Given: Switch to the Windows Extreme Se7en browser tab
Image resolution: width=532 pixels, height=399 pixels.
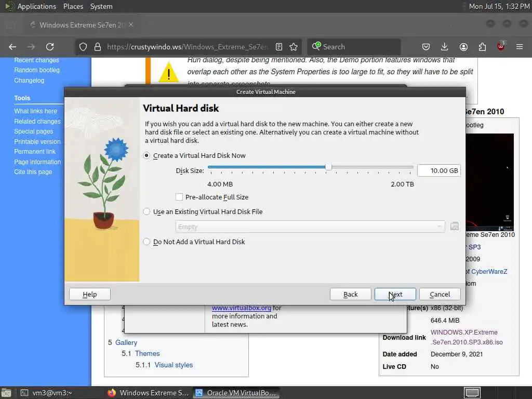Looking at the screenshot, I should coord(83,25).
